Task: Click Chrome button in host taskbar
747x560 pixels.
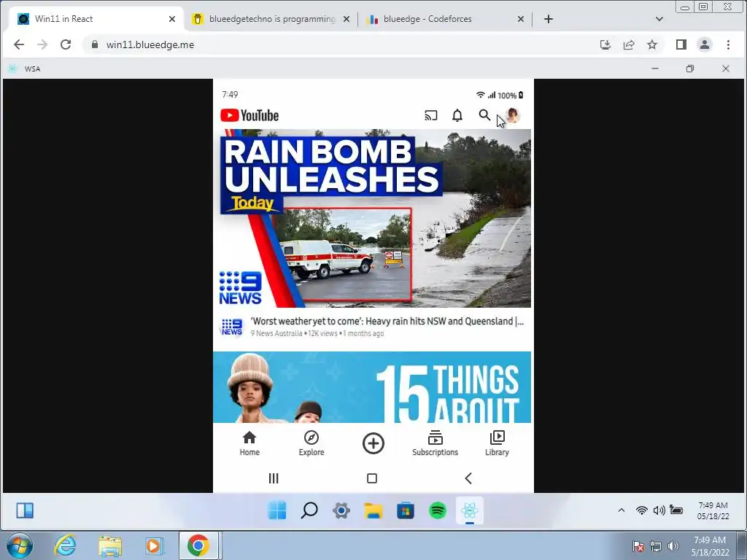Action: [x=198, y=545]
